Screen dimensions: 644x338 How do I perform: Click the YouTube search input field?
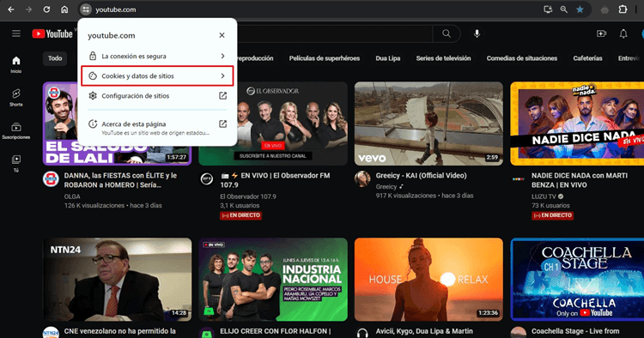coord(335,34)
